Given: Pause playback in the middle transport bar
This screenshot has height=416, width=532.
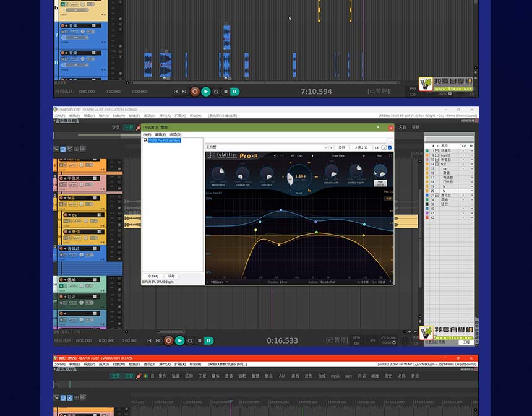Looking at the screenshot, I should point(209,340).
